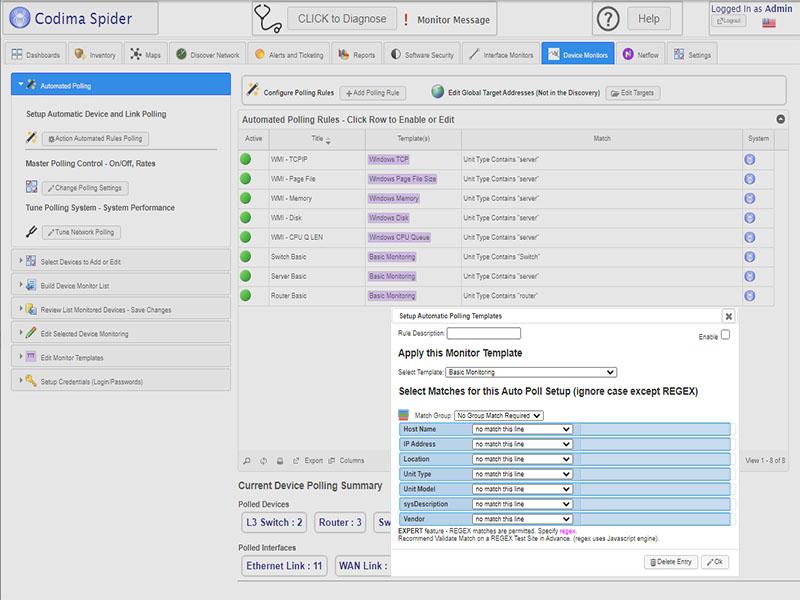Image resolution: width=800 pixels, height=600 pixels.
Task: Click the system icon in WMI - TCPIP row
Action: 749,159
